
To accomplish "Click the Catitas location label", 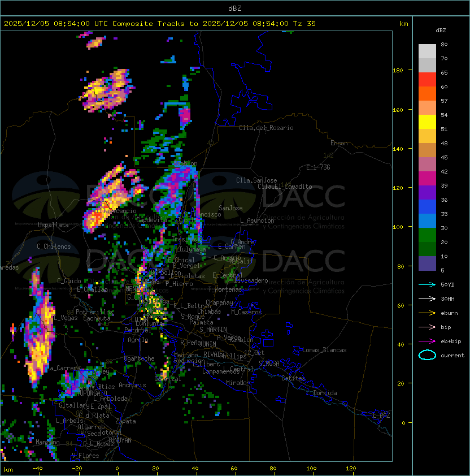I will pos(293,378).
